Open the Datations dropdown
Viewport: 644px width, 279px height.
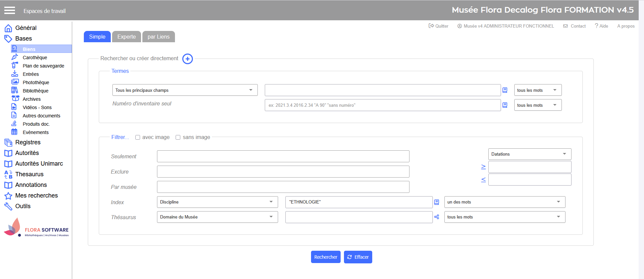point(529,154)
